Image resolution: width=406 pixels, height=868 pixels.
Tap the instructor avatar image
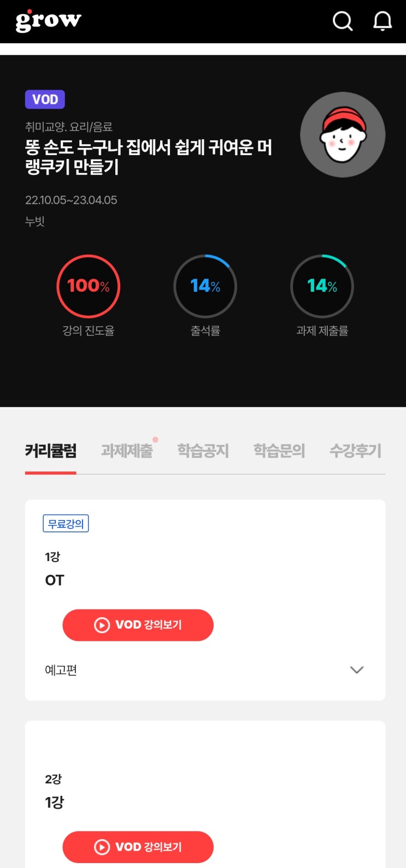click(343, 134)
